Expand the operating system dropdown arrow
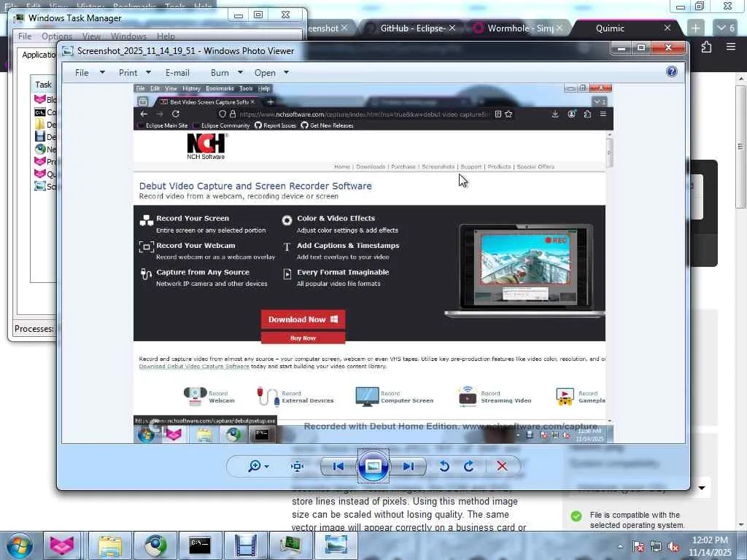 pos(702,488)
